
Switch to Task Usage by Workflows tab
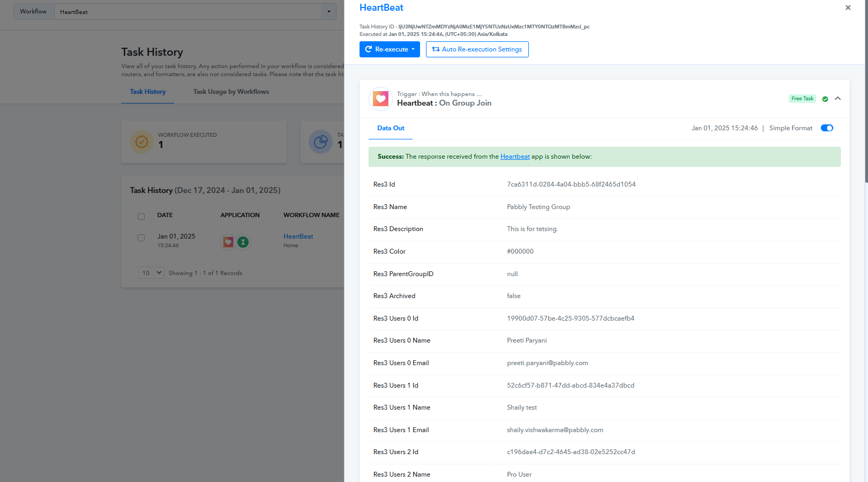[x=231, y=92]
